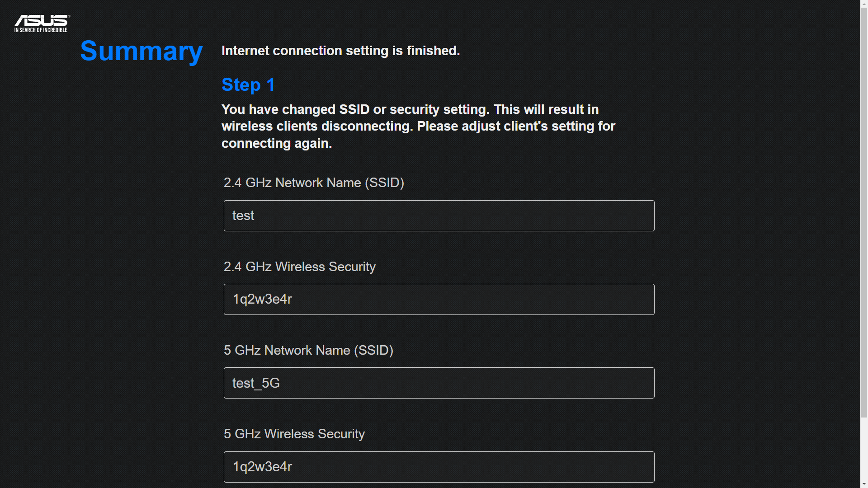Select the 5 GHz Network Name field
The image size is (868, 488).
(x=440, y=383)
